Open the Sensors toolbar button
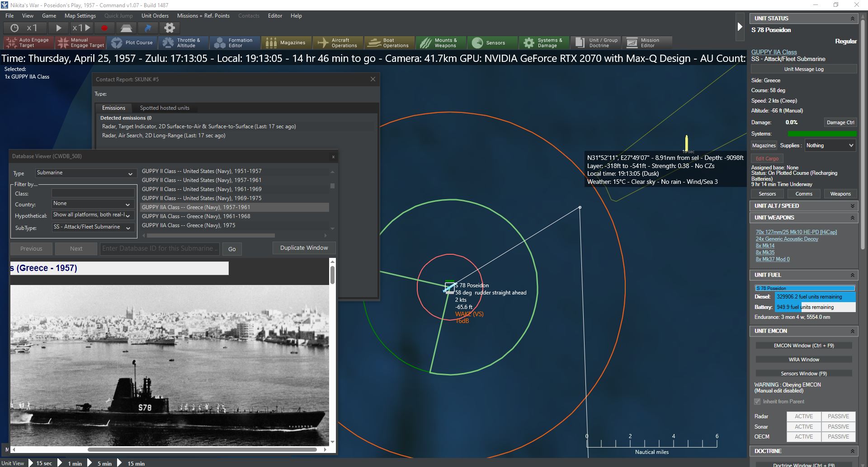868x467 pixels. [492, 43]
